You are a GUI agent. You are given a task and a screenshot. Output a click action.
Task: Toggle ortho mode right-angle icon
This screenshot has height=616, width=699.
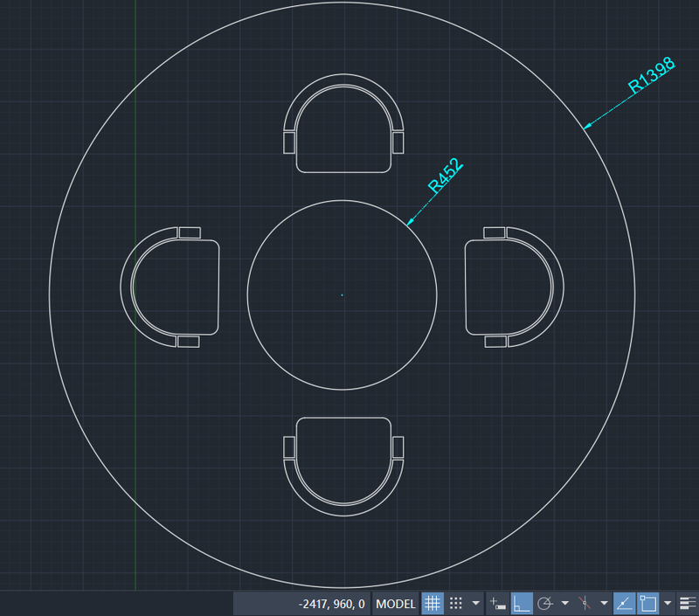[521, 604]
